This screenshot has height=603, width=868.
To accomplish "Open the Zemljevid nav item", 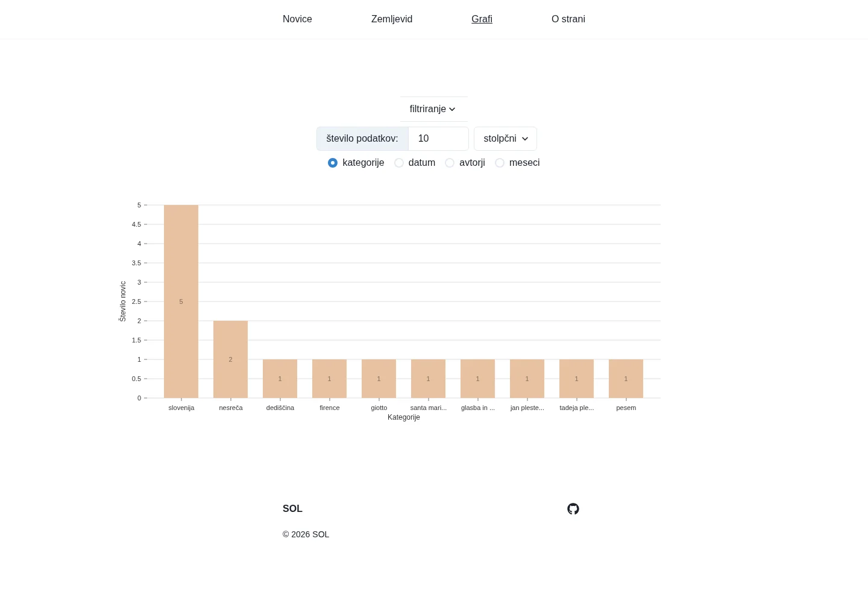I will [392, 19].
